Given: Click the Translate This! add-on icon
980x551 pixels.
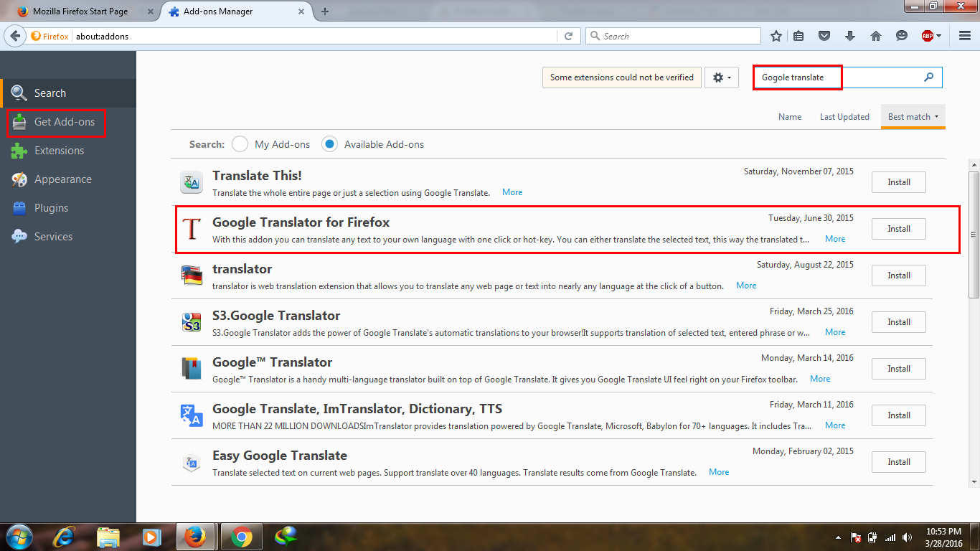Looking at the screenshot, I should click(x=192, y=182).
